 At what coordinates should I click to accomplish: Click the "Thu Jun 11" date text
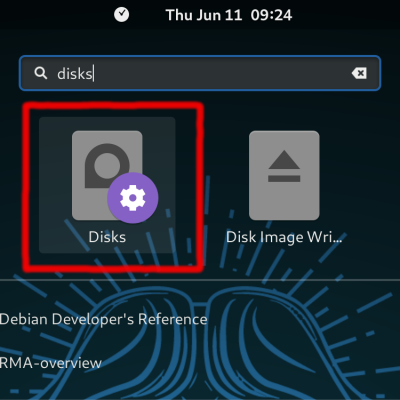point(204,15)
